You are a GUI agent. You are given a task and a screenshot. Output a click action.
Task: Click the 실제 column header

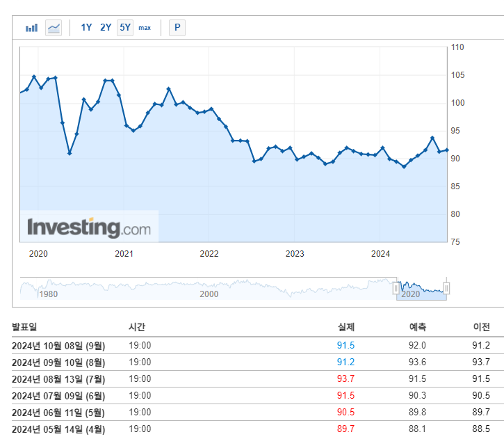346,327
